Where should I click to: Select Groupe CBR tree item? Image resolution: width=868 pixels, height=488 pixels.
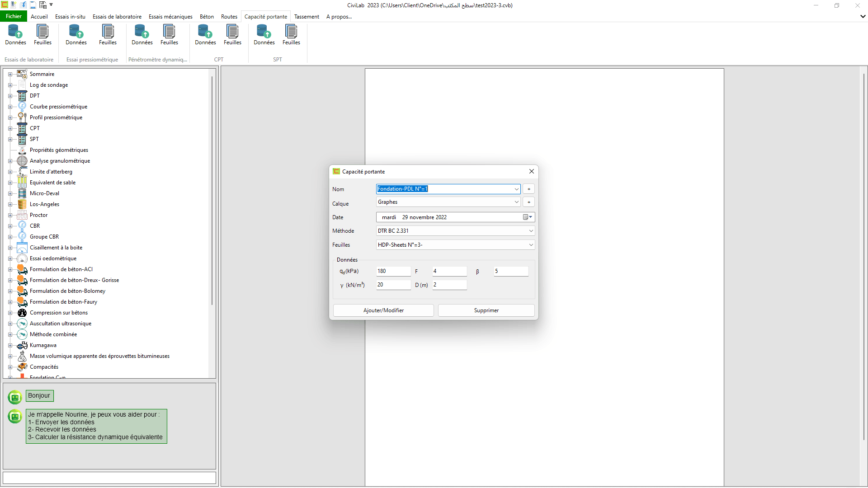44,237
